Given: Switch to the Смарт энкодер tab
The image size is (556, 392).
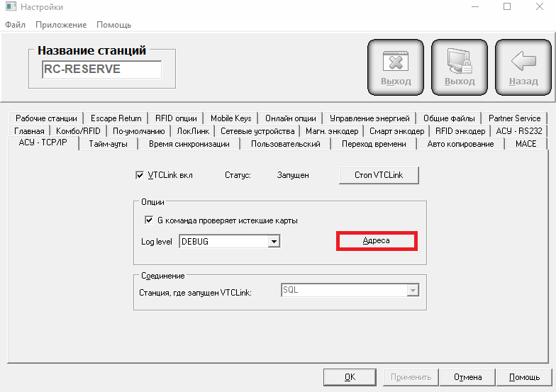Looking at the screenshot, I should coord(397,131).
